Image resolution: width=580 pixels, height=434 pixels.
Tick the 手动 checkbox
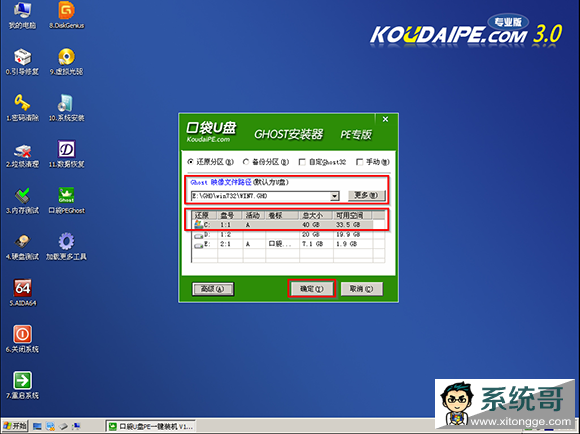point(359,162)
